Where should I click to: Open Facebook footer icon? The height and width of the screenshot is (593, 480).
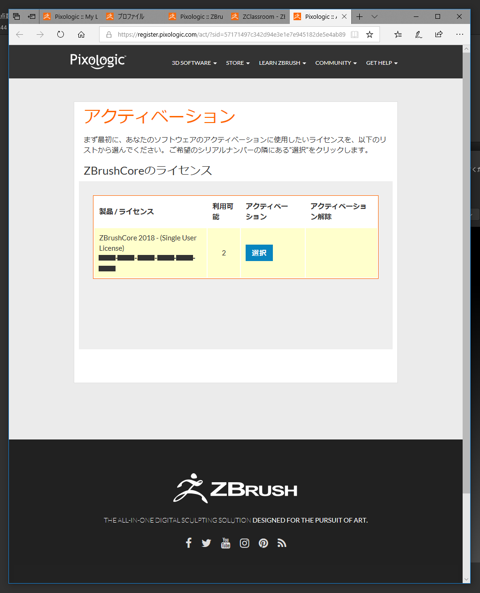188,543
